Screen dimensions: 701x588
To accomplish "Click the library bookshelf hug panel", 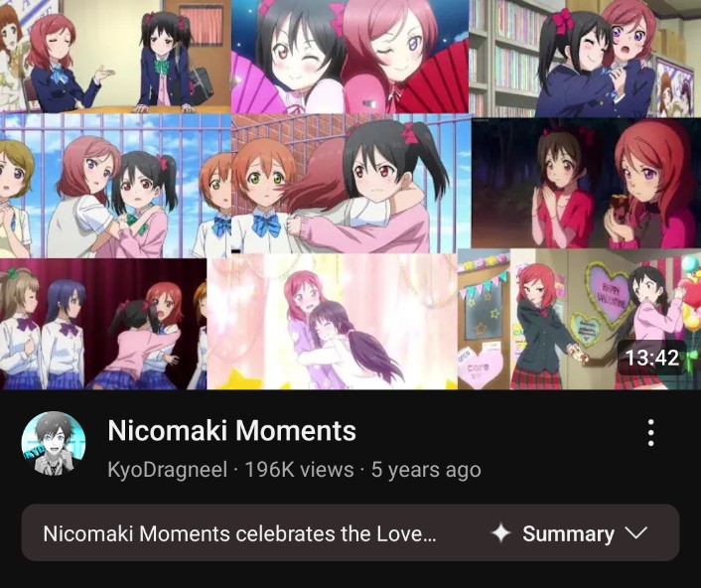I will (x=585, y=59).
